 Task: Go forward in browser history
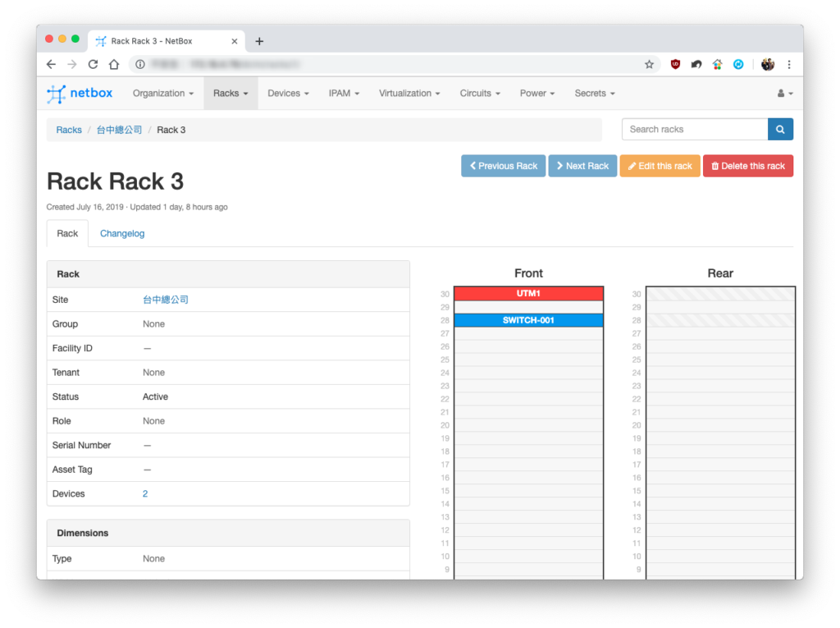[x=72, y=64]
